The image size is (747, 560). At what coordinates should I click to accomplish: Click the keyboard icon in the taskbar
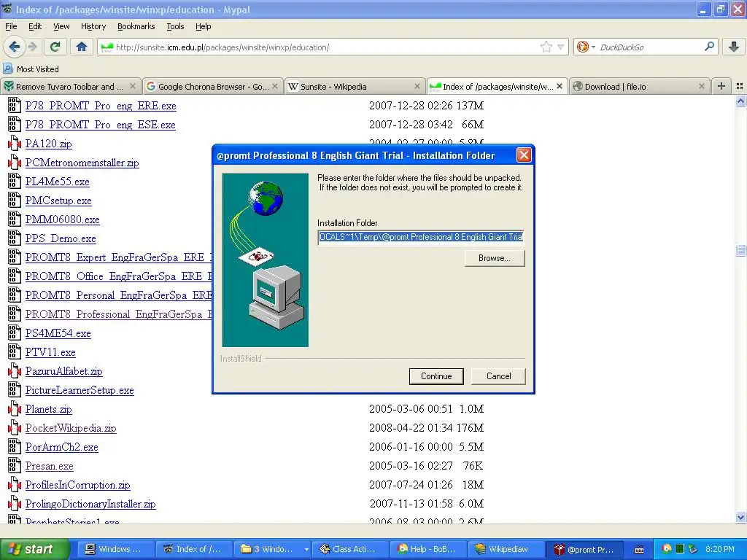pos(639,550)
